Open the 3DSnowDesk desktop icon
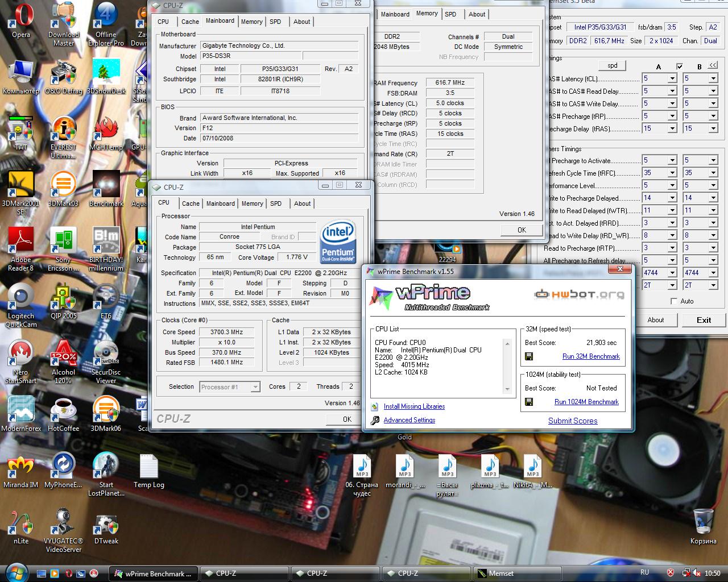 (106, 77)
